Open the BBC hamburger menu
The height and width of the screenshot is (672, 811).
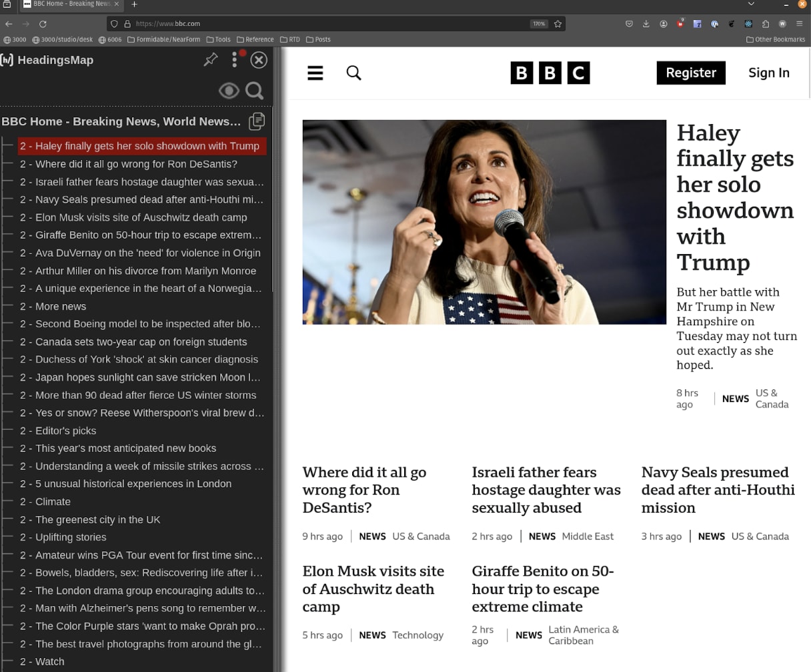315,73
